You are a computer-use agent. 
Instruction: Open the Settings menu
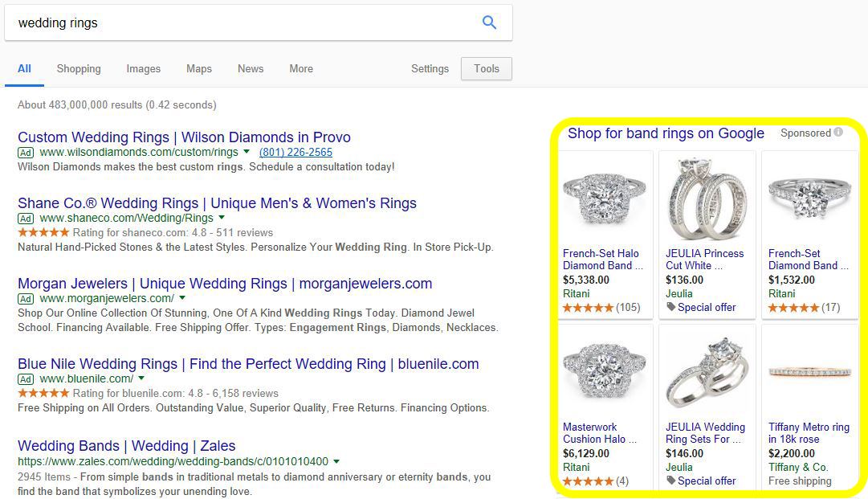pos(430,68)
